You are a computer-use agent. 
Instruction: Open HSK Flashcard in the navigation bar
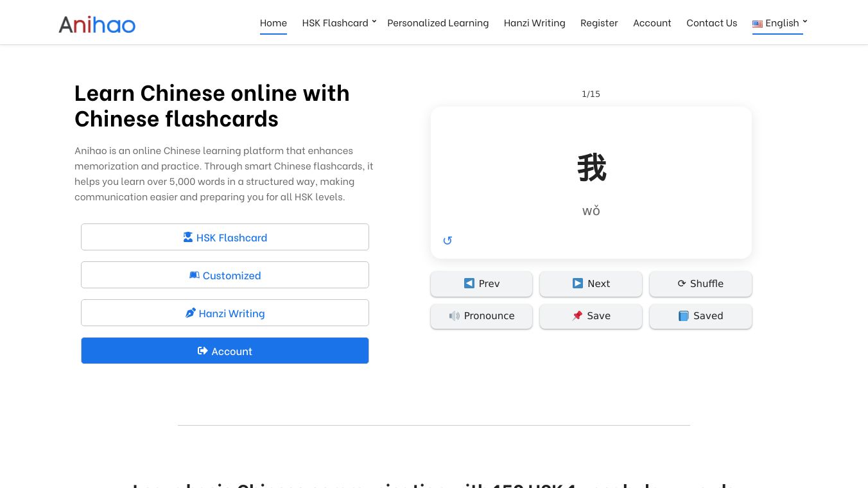tap(335, 23)
